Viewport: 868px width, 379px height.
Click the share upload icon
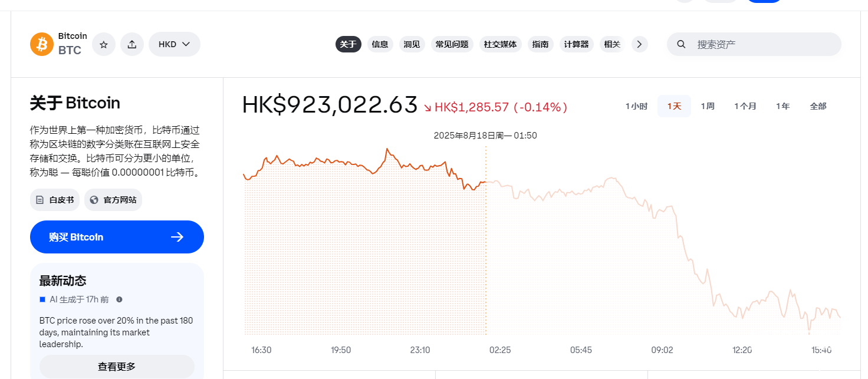[132, 44]
